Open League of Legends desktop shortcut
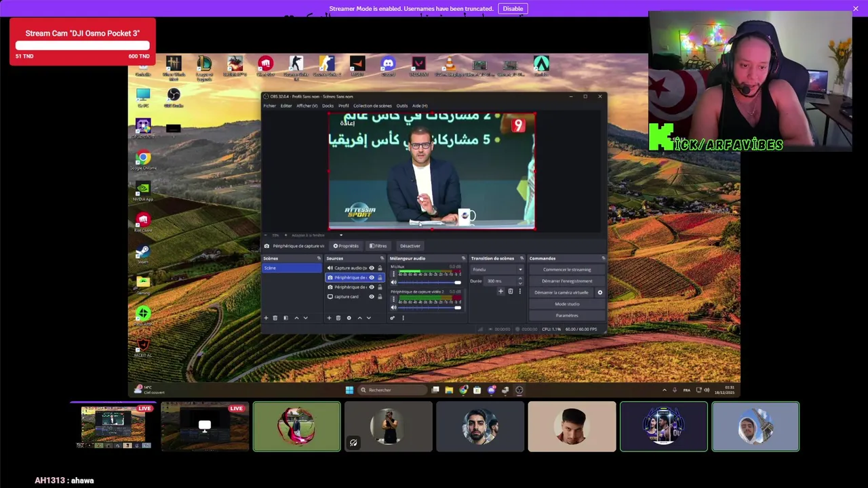Image resolution: width=868 pixels, height=488 pixels. [x=204, y=68]
